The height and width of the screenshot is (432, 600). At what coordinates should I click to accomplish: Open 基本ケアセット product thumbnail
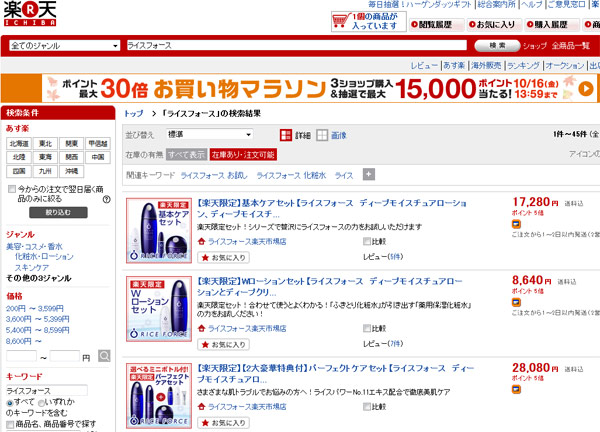pos(159,230)
